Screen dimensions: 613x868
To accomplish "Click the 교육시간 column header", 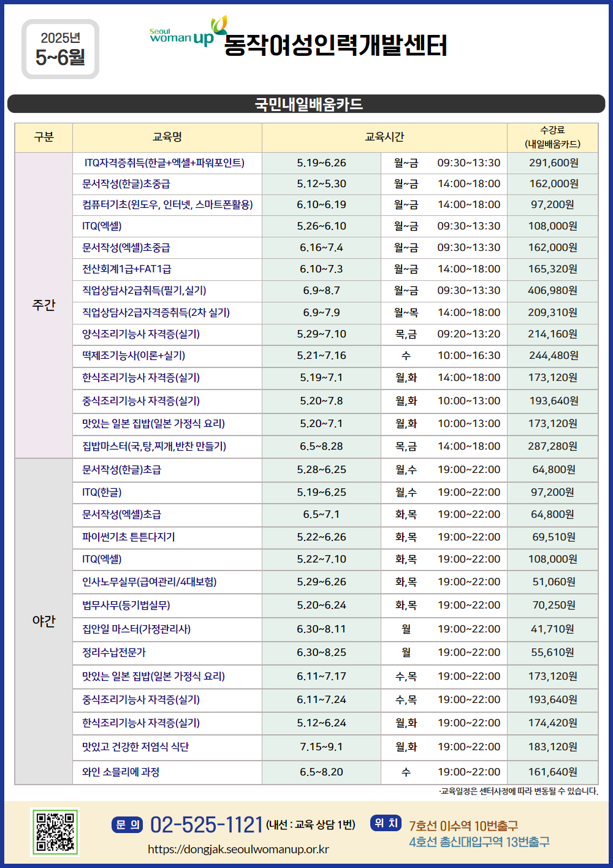I will click(384, 137).
